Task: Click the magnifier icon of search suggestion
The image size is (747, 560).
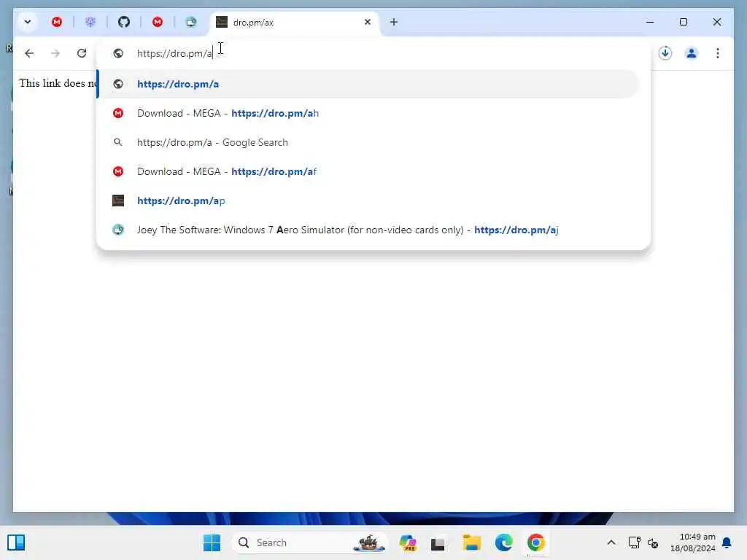Action: coord(117,142)
